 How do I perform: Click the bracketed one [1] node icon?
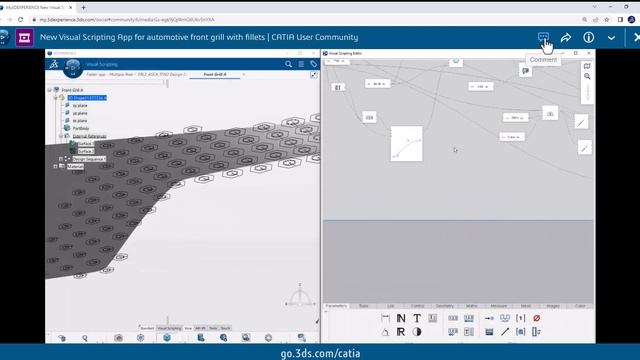[521, 318]
